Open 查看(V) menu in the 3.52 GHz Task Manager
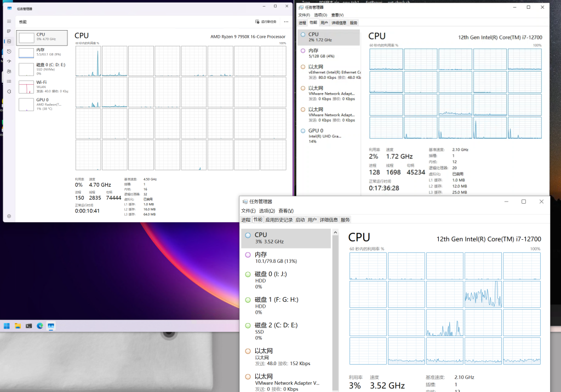This screenshot has height=392, width=561. (x=286, y=211)
